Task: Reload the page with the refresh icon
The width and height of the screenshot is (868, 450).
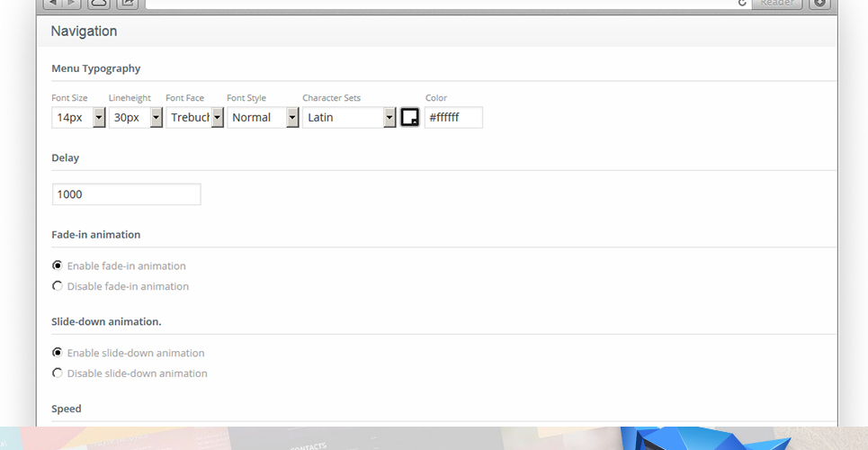Action: click(742, 4)
